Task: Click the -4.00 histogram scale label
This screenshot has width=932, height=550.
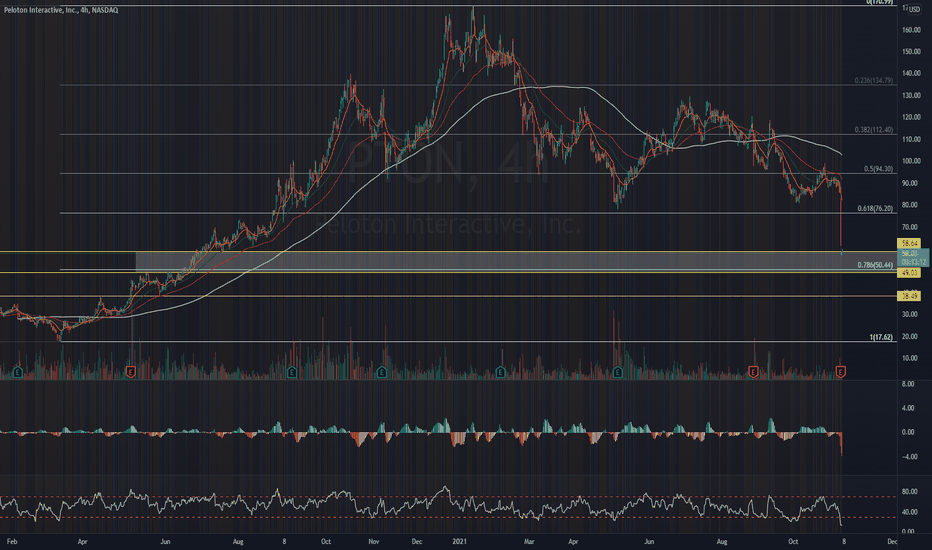Action: tap(908, 457)
